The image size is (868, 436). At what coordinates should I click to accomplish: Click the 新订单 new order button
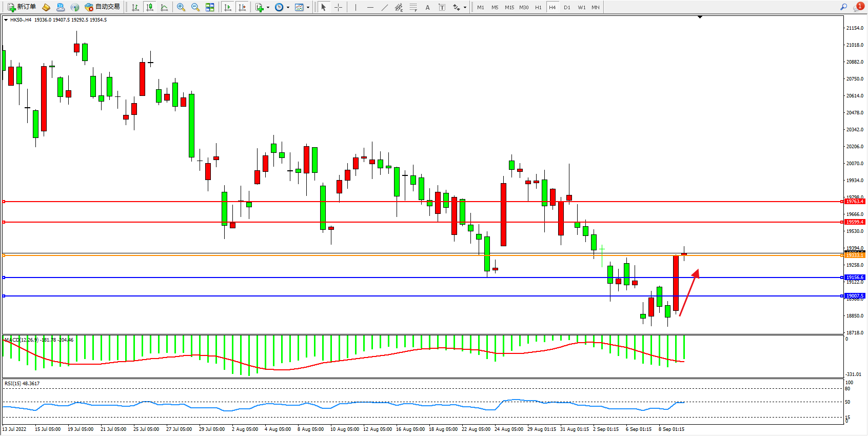(22, 7)
